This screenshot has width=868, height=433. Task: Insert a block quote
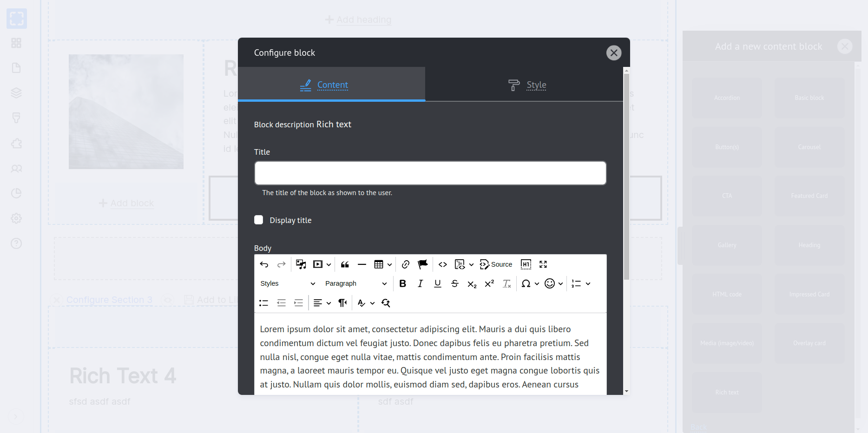(345, 264)
